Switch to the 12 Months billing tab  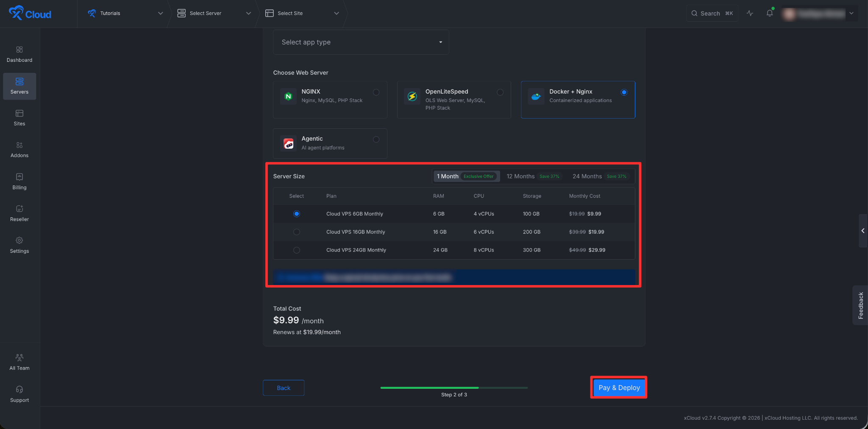[533, 176]
